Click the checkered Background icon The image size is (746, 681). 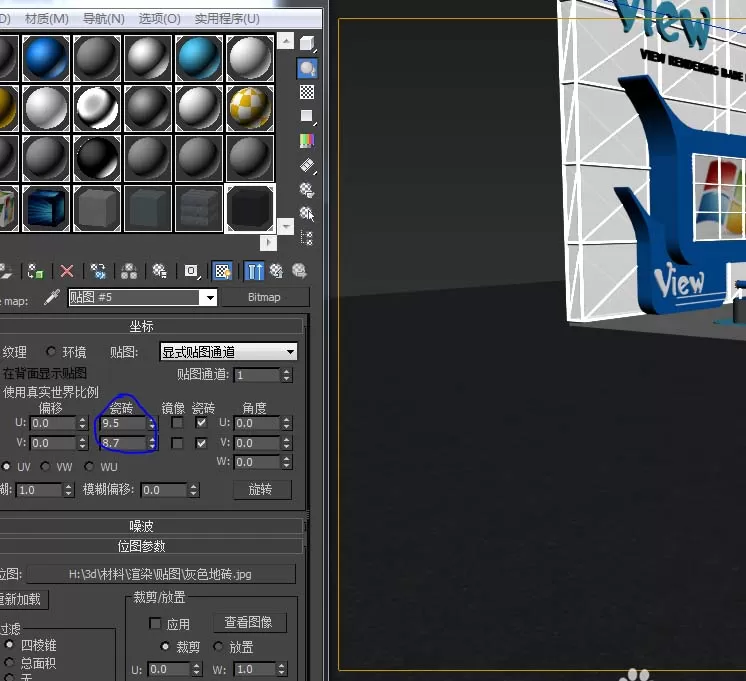point(307,92)
